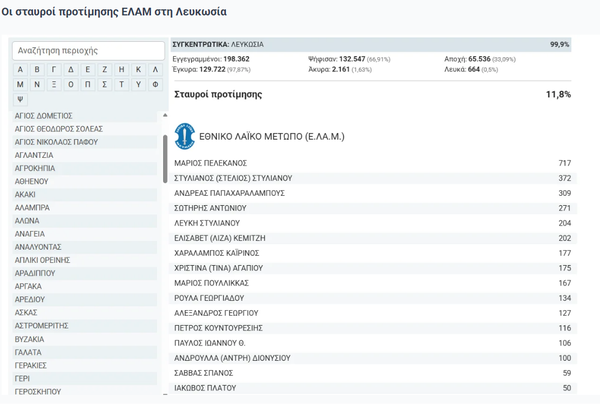
Task: Focus the 'Αναζήτηση περιοχής' search field
Action: click(x=88, y=51)
